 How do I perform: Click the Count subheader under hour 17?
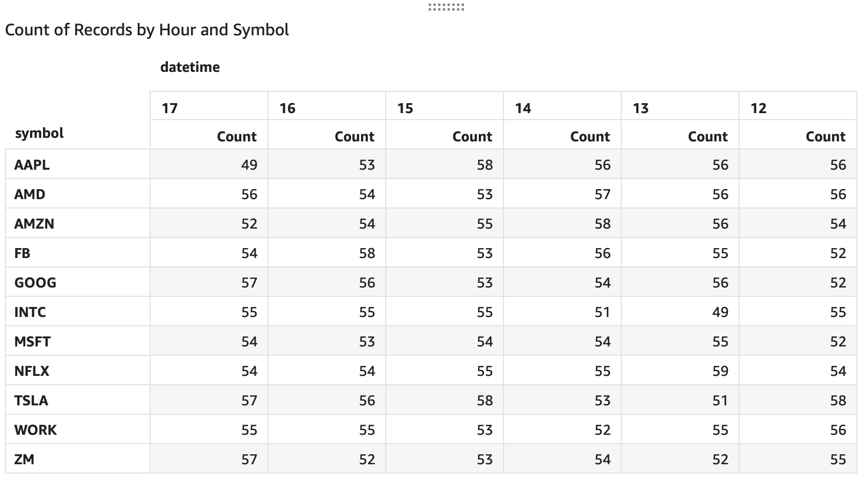(x=237, y=137)
